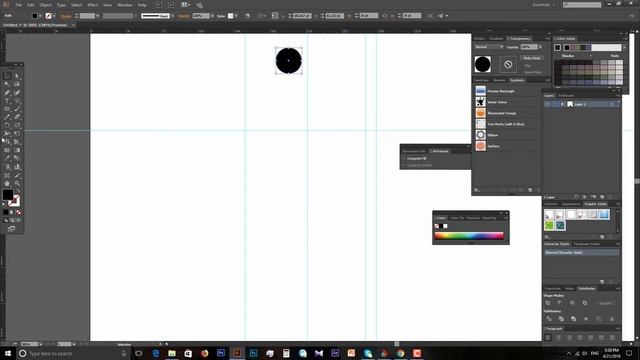Select the Magic Wand tool
Image resolution: width=640 pixels, height=360 pixels.
click(x=7, y=84)
